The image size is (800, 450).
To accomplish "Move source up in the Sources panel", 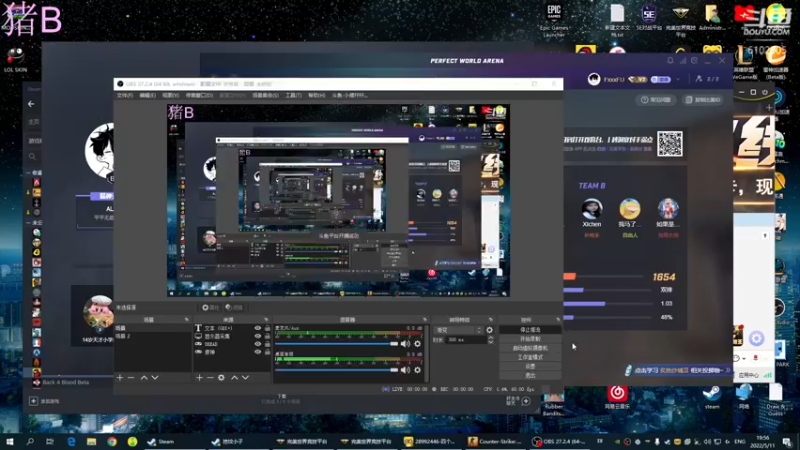I will click(x=234, y=378).
